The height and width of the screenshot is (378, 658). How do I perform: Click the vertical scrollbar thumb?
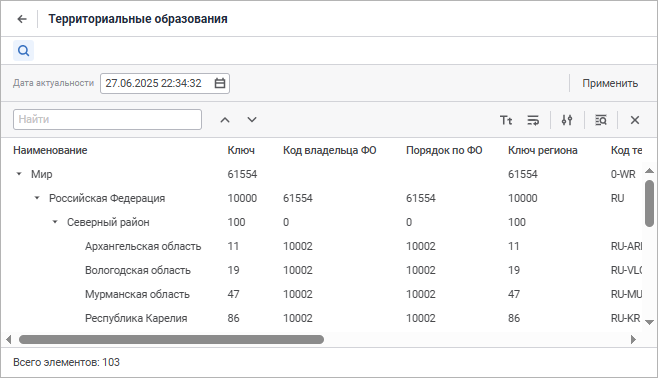pyautogui.click(x=649, y=203)
